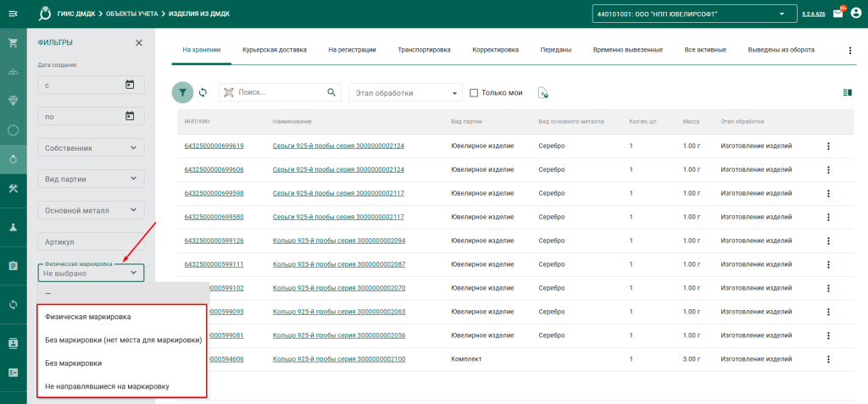Close the ФИЛЬТРЫ panel

pos(139,42)
